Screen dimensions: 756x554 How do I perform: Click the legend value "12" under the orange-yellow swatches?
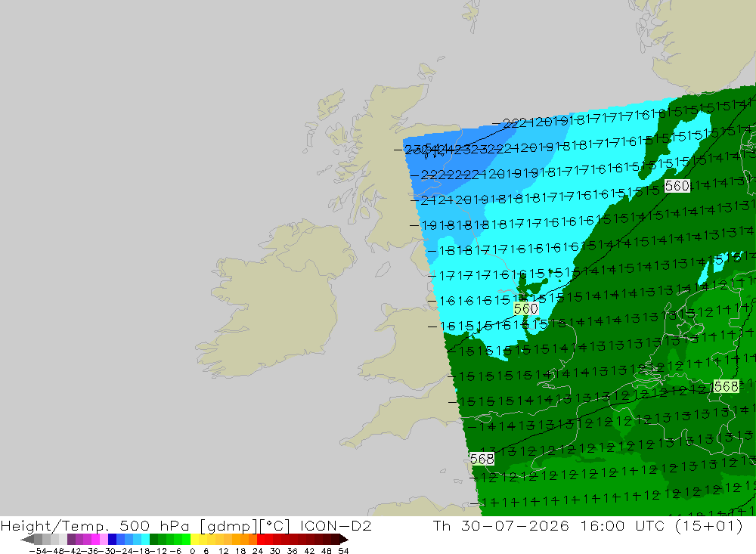click(x=224, y=551)
